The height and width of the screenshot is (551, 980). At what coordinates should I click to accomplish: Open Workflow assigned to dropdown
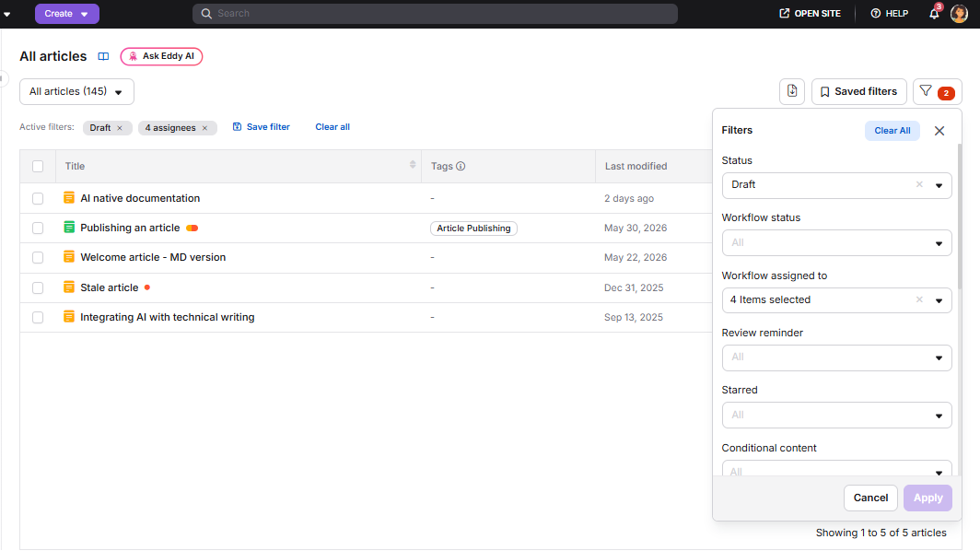[837, 300]
